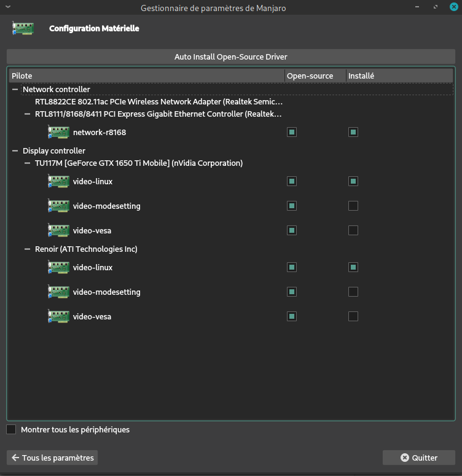This screenshot has height=476, width=462.
Task: Collapse the Network controller tree group
Action: 15,90
